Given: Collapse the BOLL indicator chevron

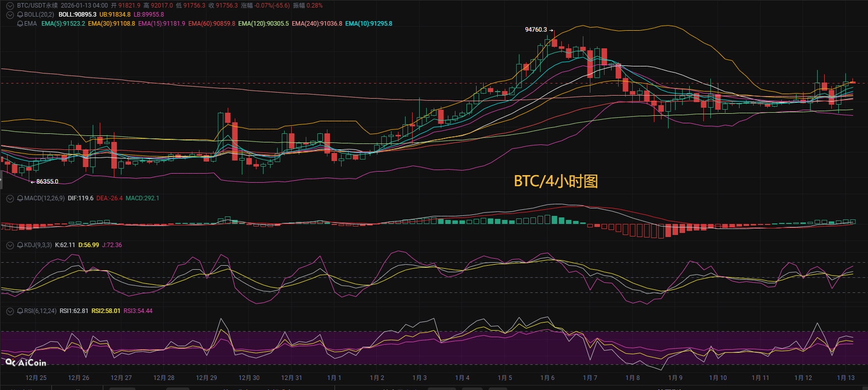Looking at the screenshot, I should coord(10,15).
